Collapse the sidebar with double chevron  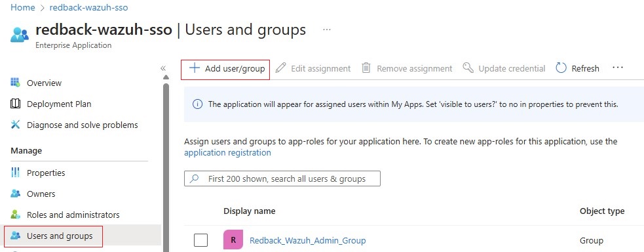pyautogui.click(x=162, y=68)
